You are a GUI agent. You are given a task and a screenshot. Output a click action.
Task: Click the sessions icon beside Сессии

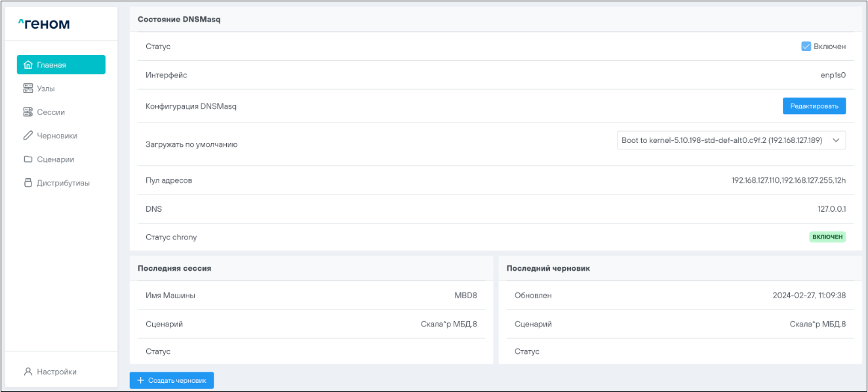point(28,112)
